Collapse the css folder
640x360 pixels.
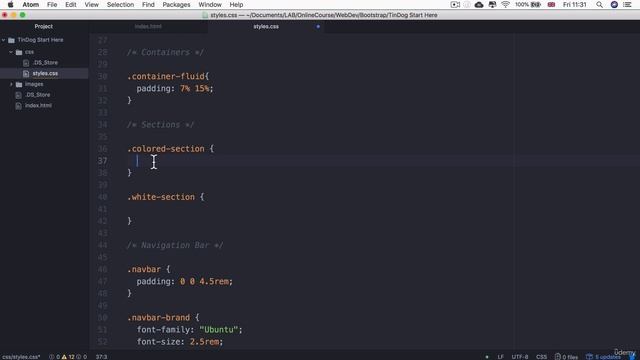coord(11,52)
